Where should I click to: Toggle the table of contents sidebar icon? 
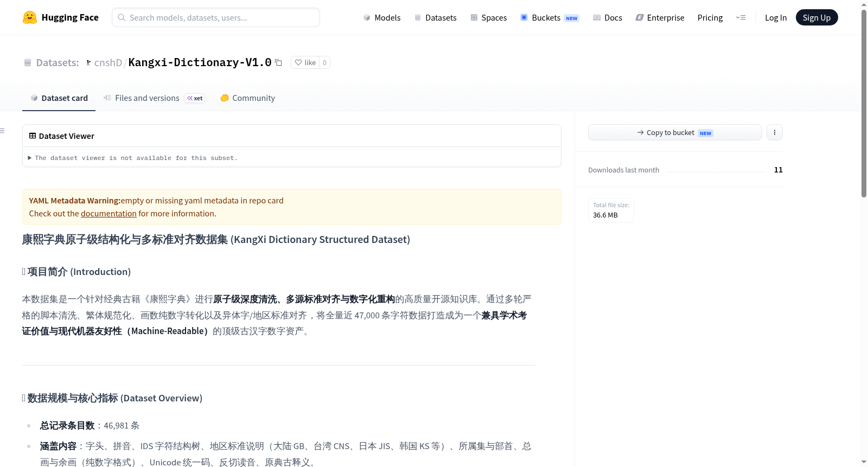click(x=2, y=131)
